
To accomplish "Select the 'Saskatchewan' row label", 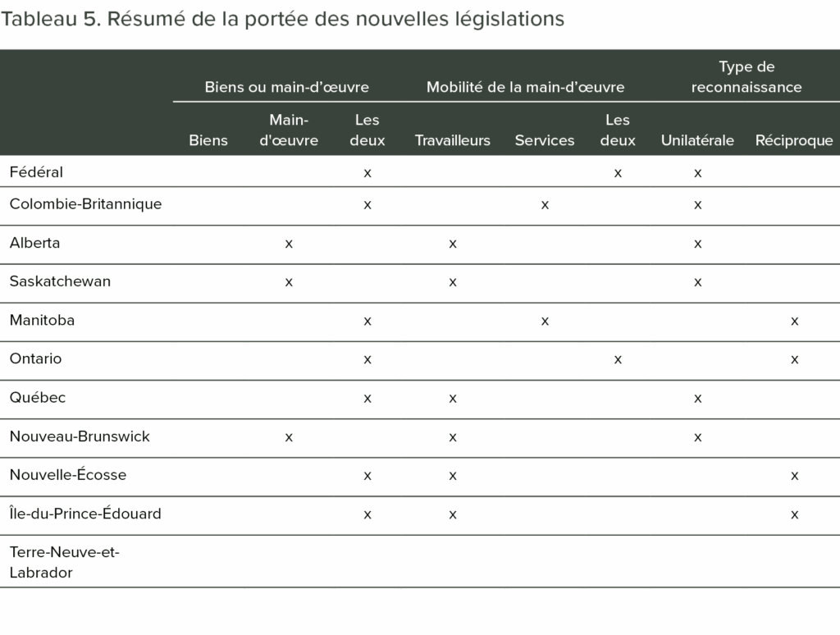I will coord(60,281).
